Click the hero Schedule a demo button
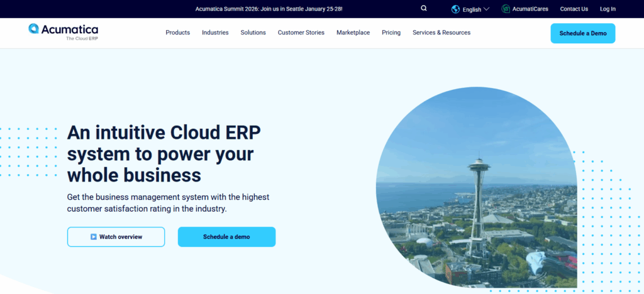Image resolution: width=644 pixels, height=294 pixels. (x=226, y=237)
